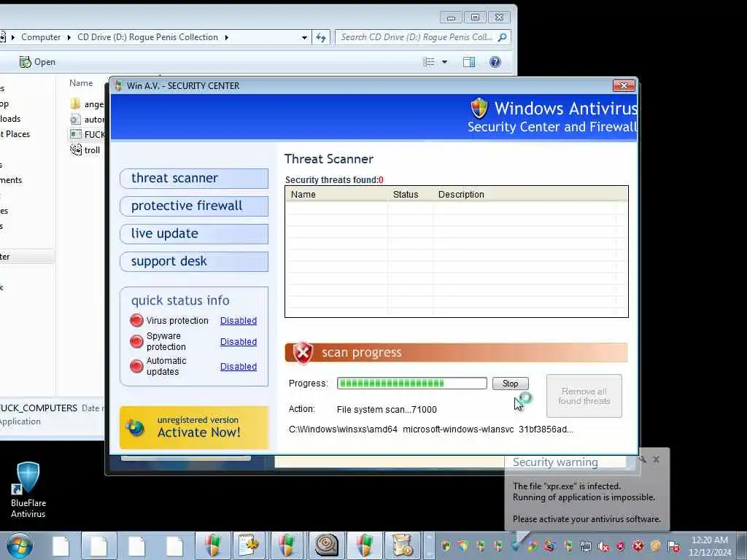This screenshot has height=560, width=747.
Task: Click red status light beside Virus protection
Action: point(136,321)
